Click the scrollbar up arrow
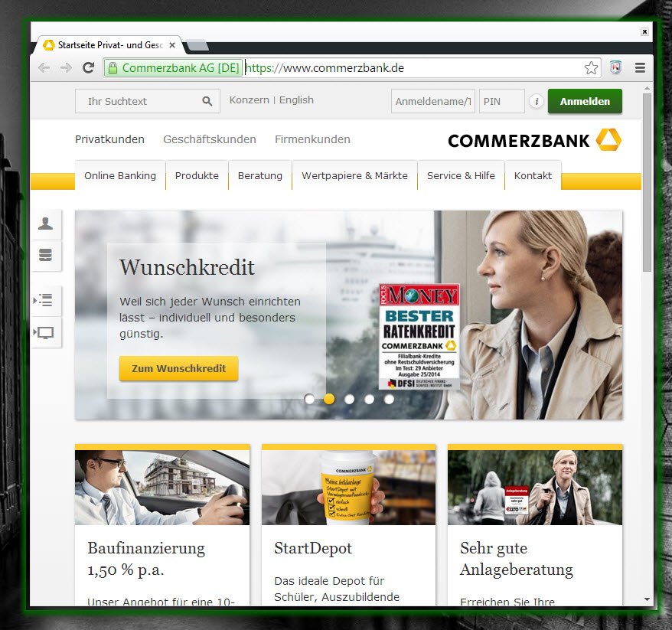Image resolution: width=672 pixels, height=630 pixels. (647, 88)
